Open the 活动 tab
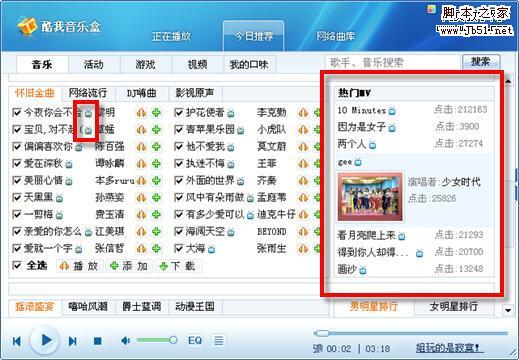The width and height of the screenshot is (519, 360). pyautogui.click(x=94, y=64)
